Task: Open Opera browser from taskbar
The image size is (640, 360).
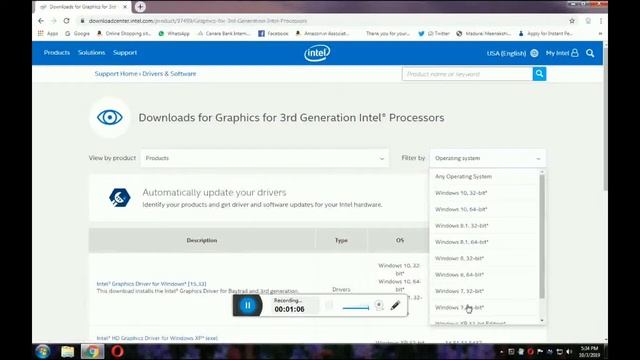Action: point(117,351)
